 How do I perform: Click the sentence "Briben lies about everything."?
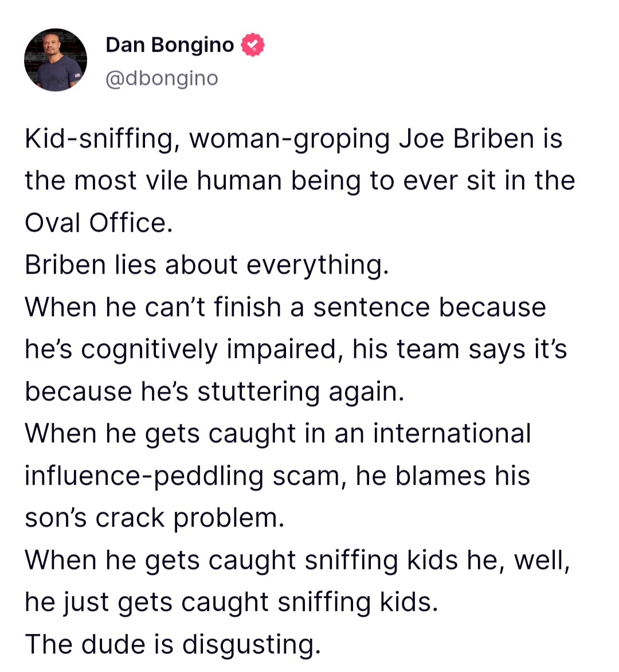click(207, 265)
